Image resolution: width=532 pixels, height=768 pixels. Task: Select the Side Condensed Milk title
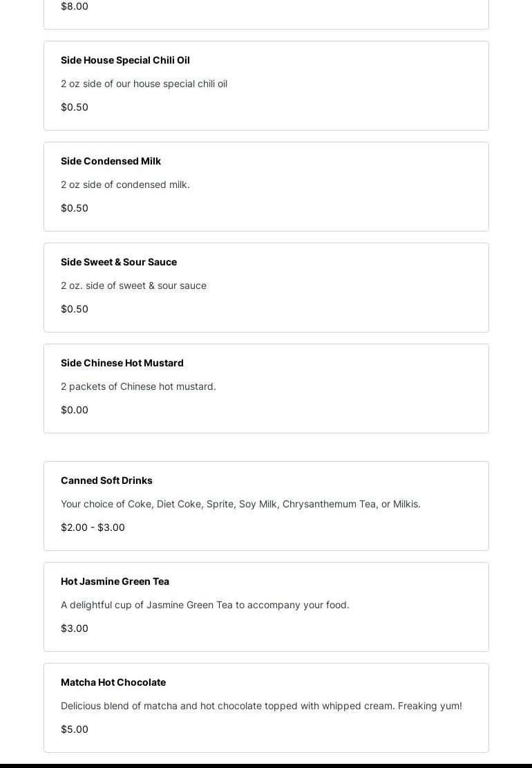point(111,161)
